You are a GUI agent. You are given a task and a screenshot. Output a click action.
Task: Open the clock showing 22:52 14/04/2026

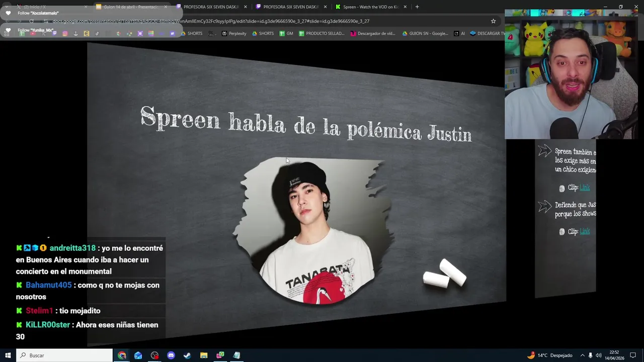[x=614, y=355]
